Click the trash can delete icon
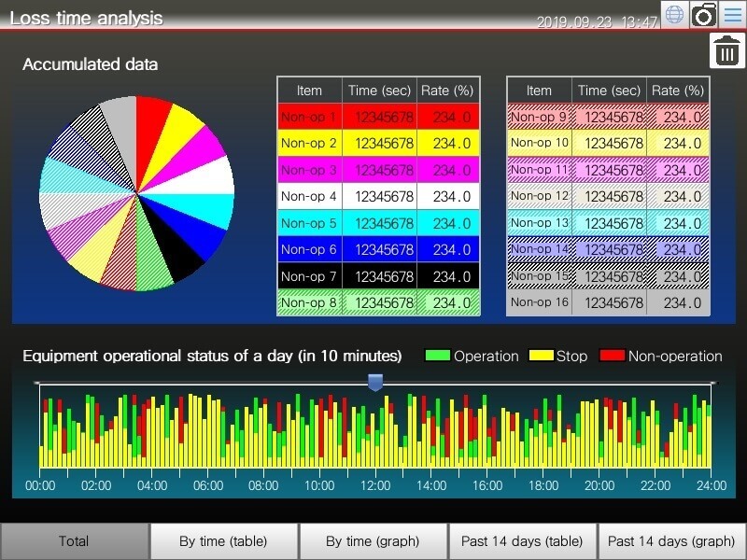 point(726,50)
